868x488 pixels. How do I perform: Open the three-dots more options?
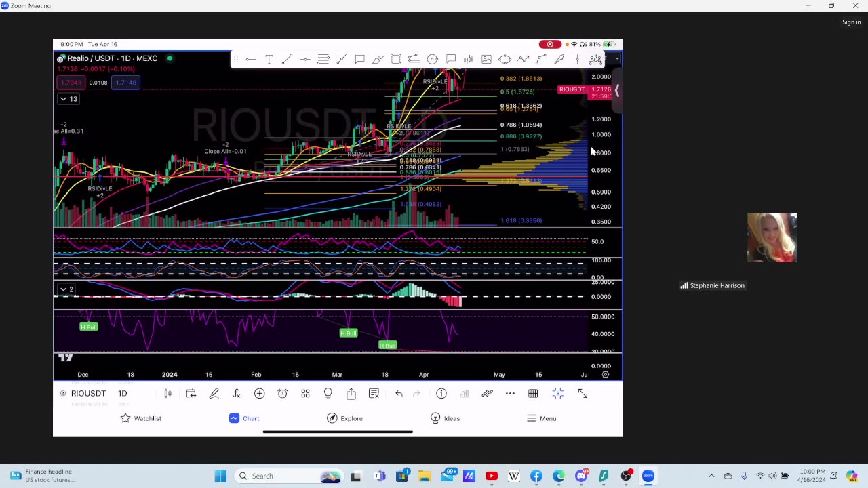tap(510, 394)
